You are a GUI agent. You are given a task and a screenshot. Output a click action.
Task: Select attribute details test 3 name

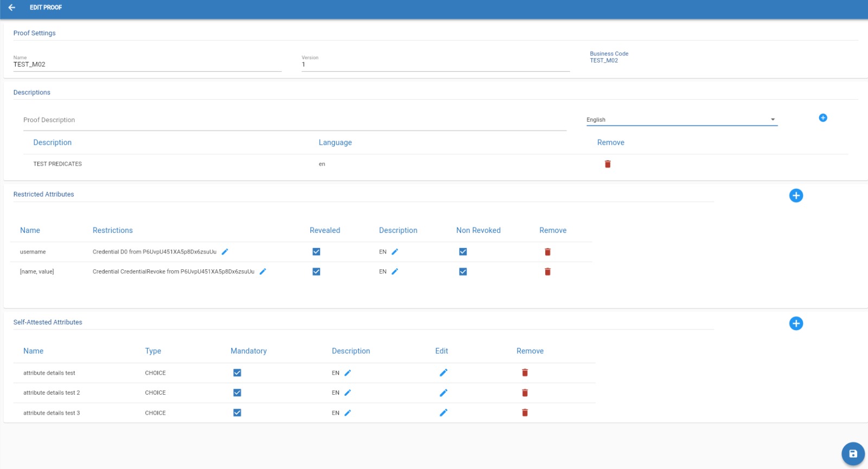[52, 413]
